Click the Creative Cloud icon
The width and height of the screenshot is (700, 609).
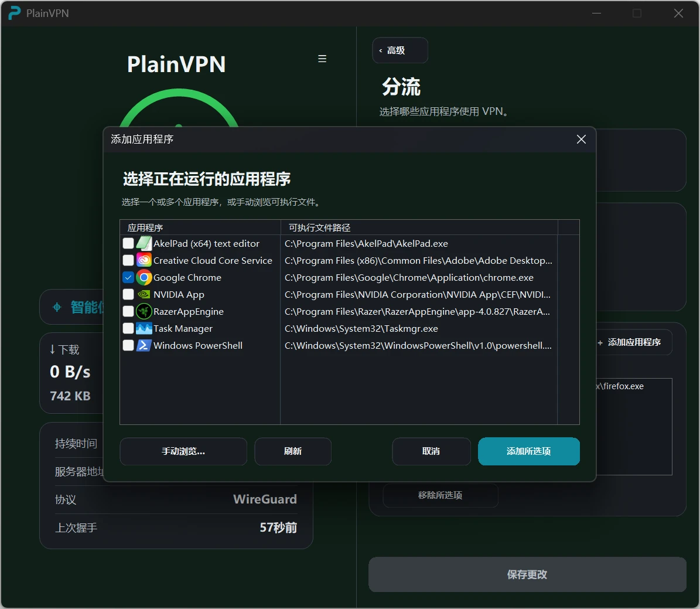pos(144,260)
